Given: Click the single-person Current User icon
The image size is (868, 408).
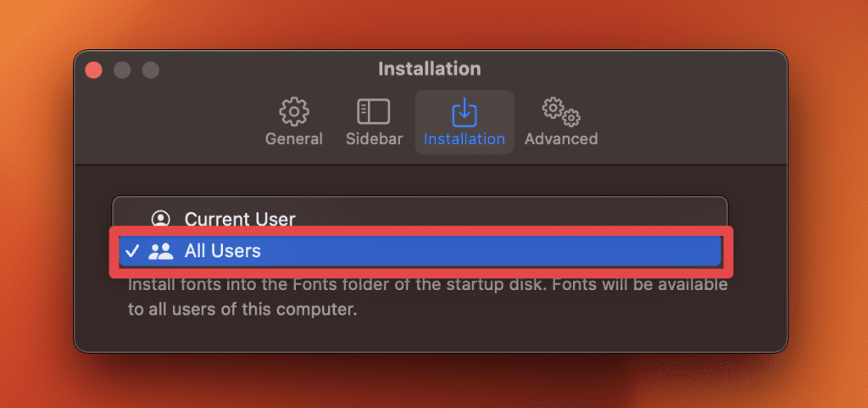Looking at the screenshot, I should pyautogui.click(x=160, y=220).
